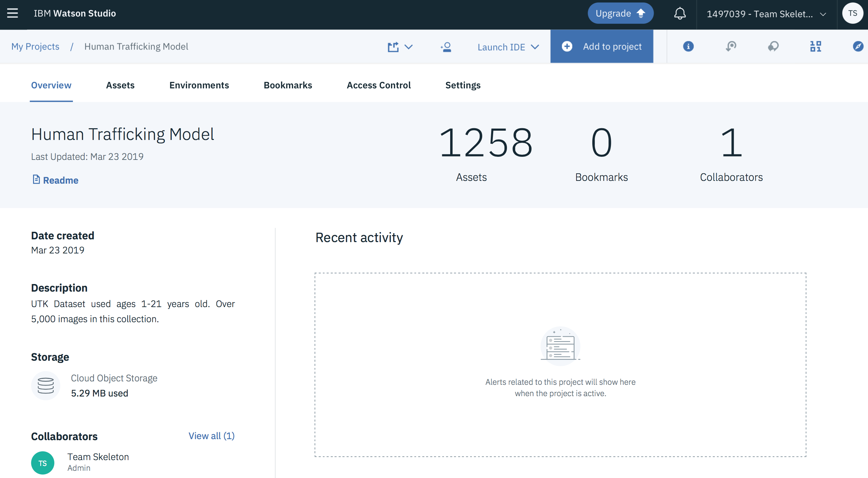The width and height of the screenshot is (868, 478).
Task: Click the compass explore icon
Action: (x=858, y=46)
